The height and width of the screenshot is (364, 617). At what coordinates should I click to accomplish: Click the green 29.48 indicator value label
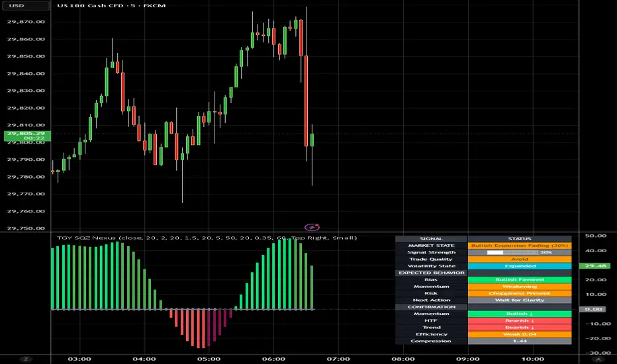click(x=595, y=265)
